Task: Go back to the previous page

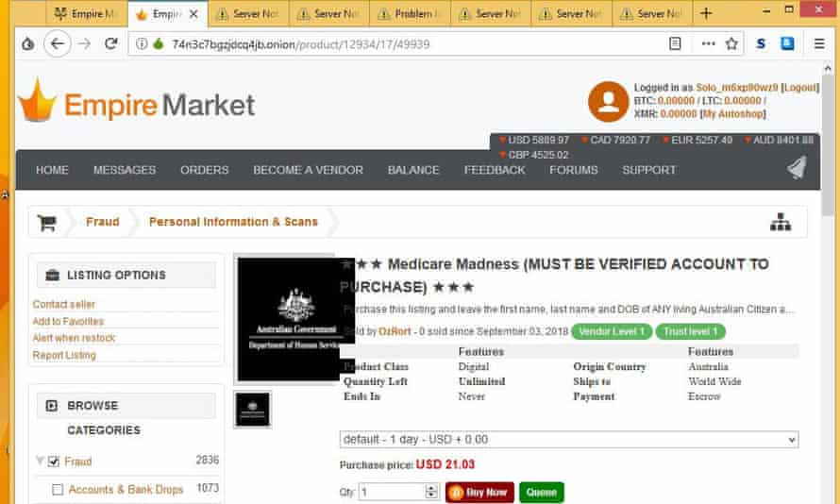Action: 58,44
